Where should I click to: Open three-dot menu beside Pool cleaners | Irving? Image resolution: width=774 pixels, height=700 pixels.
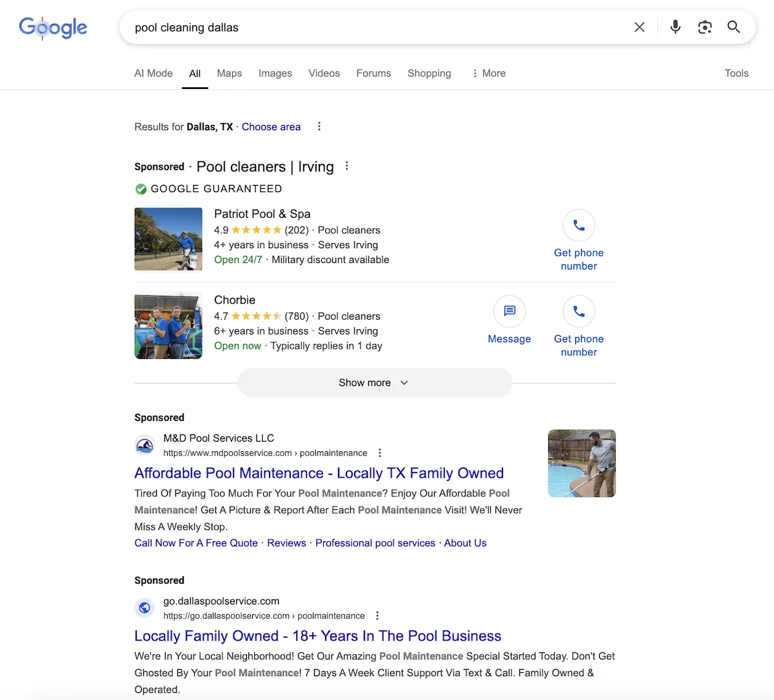click(347, 166)
